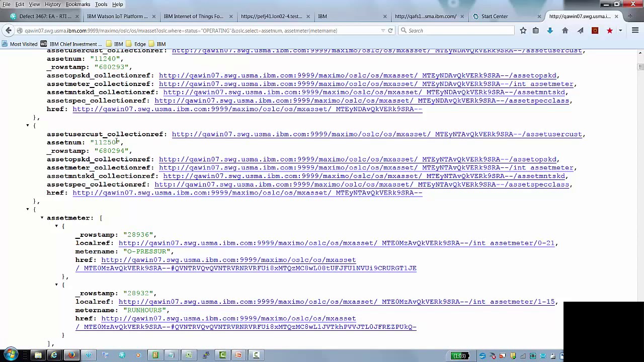The image size is (644, 362).
Task: Go back using the browser back arrow
Action: (x=9, y=31)
